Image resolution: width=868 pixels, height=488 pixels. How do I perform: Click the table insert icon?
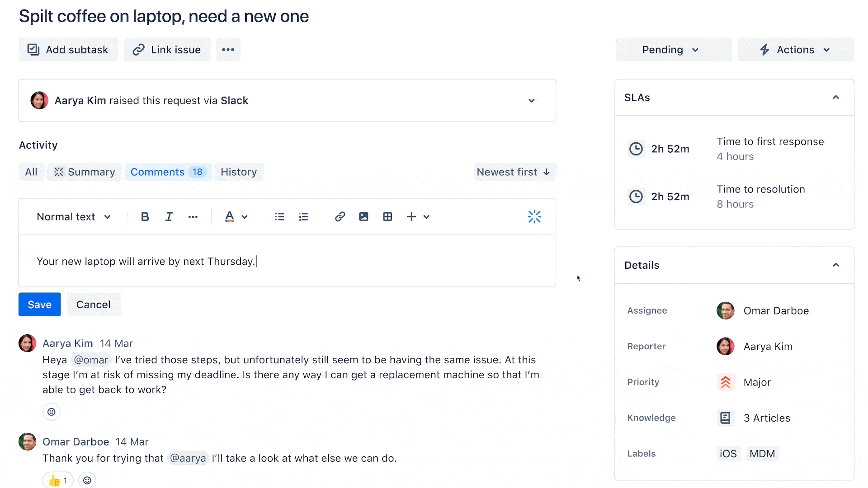click(387, 217)
